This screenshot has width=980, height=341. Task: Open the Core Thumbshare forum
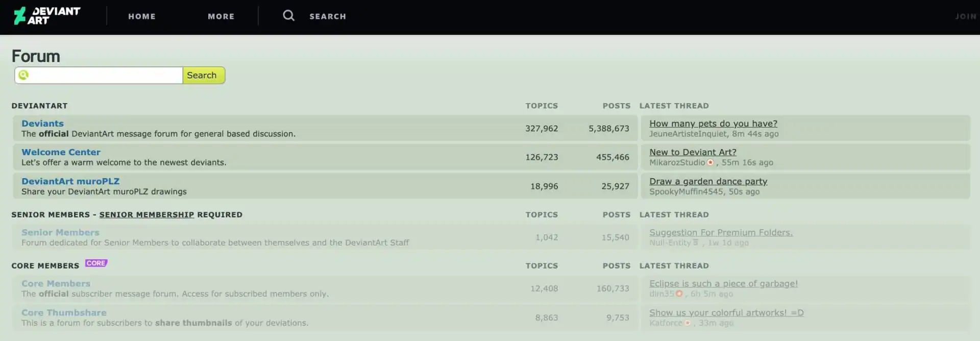(x=64, y=312)
